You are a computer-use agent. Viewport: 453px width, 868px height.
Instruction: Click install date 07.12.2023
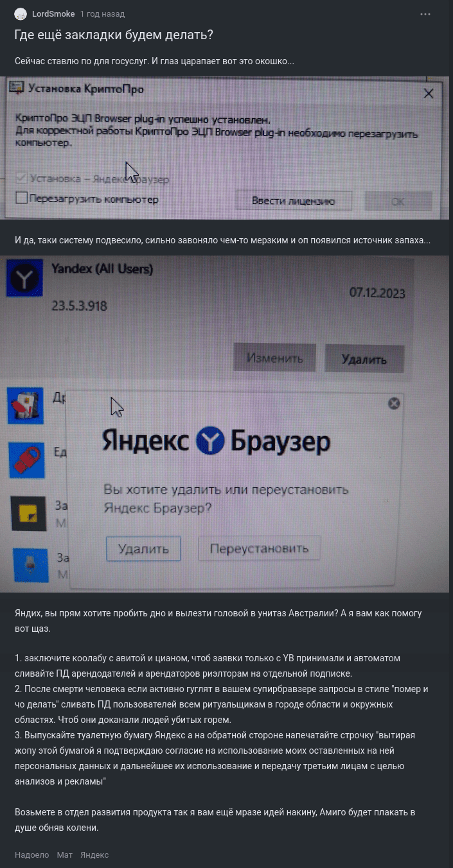pos(377,293)
